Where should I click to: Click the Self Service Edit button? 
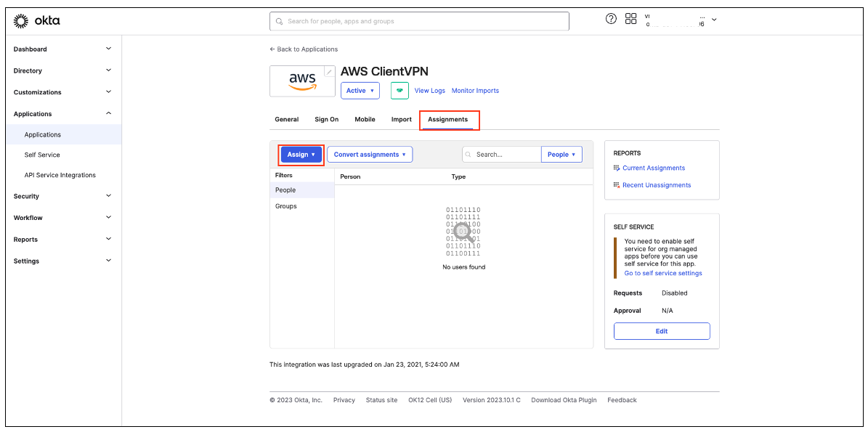pyautogui.click(x=662, y=331)
